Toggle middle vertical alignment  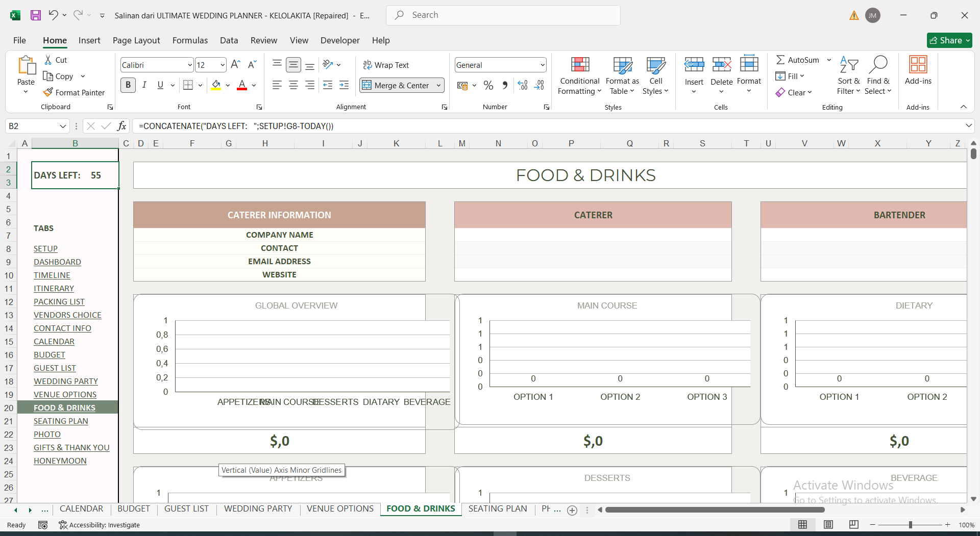(293, 65)
